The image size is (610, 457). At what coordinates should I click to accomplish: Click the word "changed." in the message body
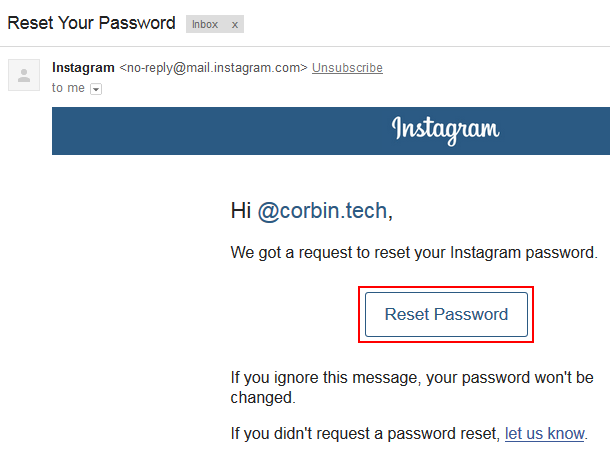[x=263, y=398]
